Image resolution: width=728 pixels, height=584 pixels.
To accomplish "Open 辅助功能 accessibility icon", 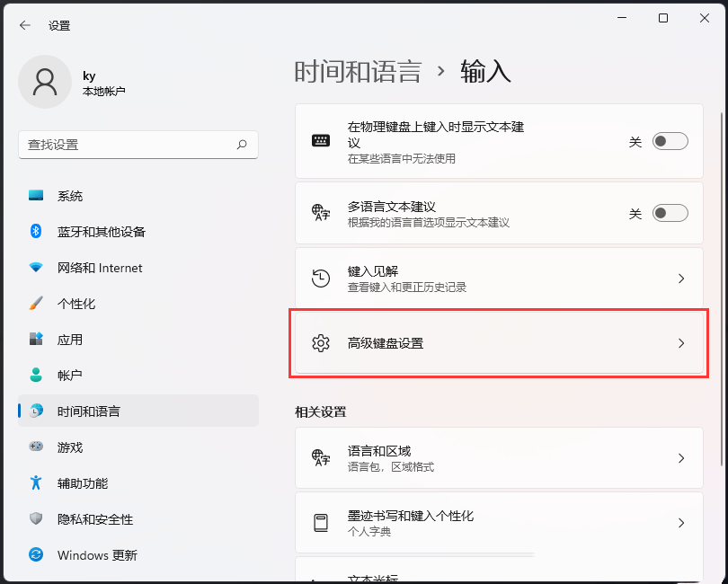I will click(x=36, y=482).
